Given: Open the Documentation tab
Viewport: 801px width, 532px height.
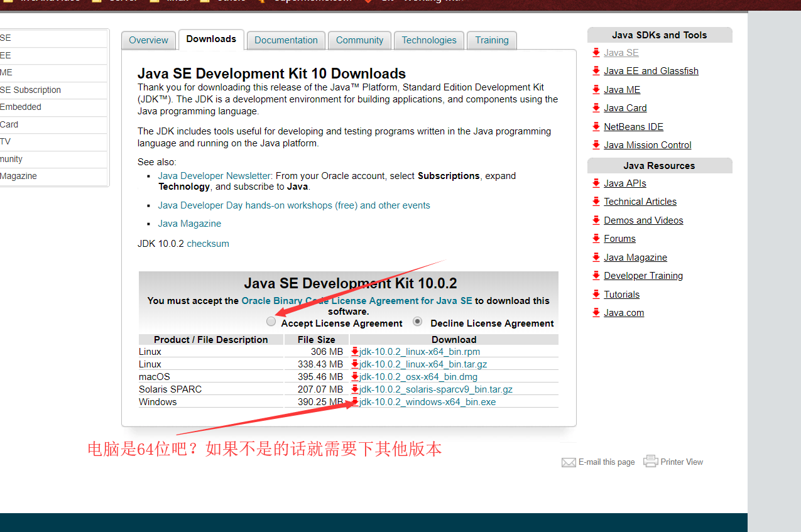Looking at the screenshot, I should [x=286, y=40].
